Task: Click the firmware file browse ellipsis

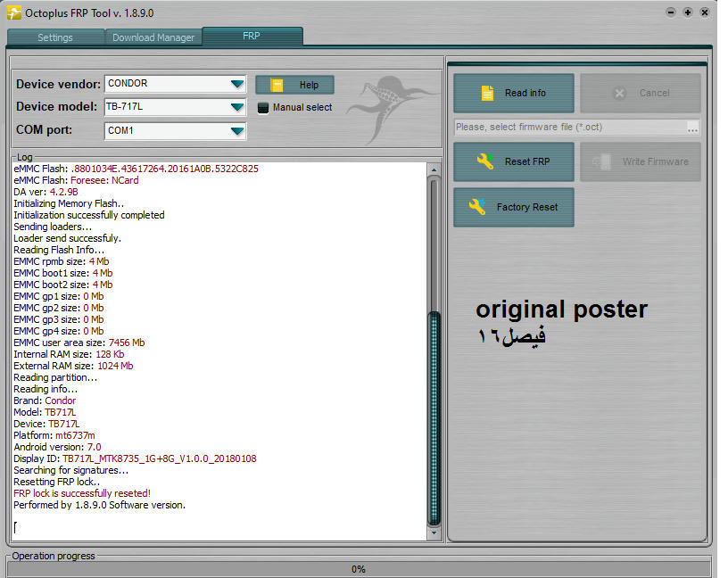Action: click(x=692, y=128)
